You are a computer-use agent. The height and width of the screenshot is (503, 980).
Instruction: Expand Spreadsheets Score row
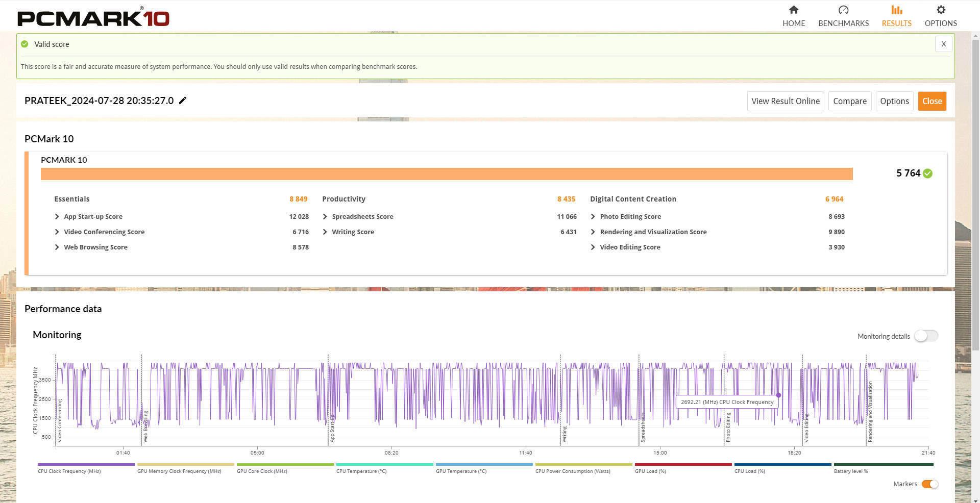pos(325,217)
